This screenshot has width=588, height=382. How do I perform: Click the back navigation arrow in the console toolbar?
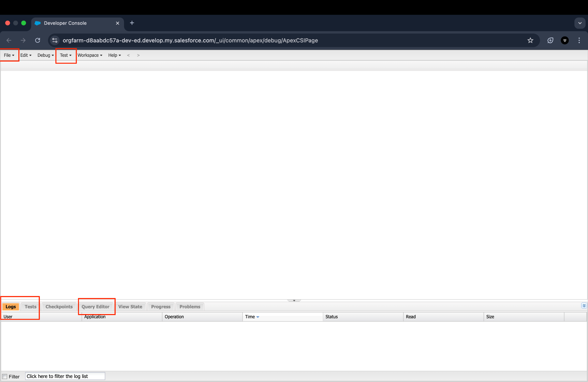point(128,55)
